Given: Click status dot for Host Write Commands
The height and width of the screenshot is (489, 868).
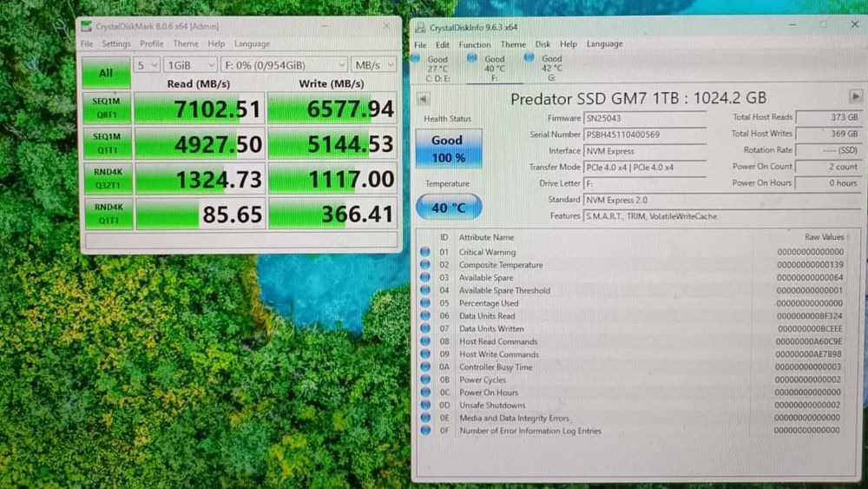Looking at the screenshot, I should [x=425, y=354].
